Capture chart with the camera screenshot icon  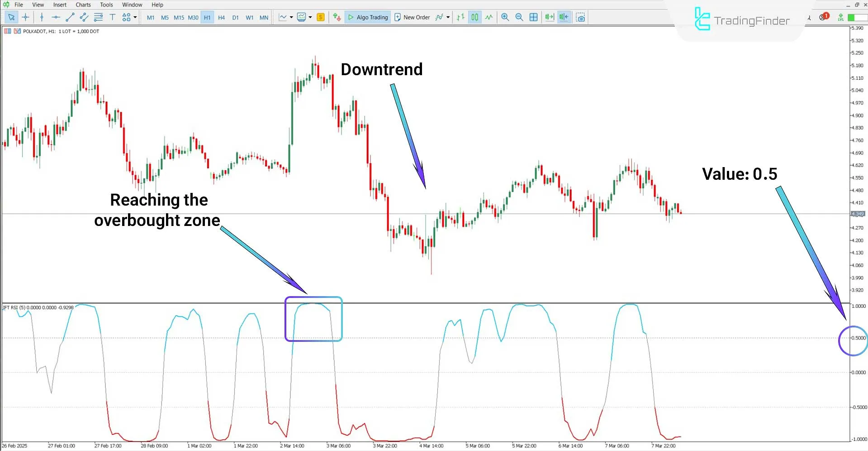[580, 17]
